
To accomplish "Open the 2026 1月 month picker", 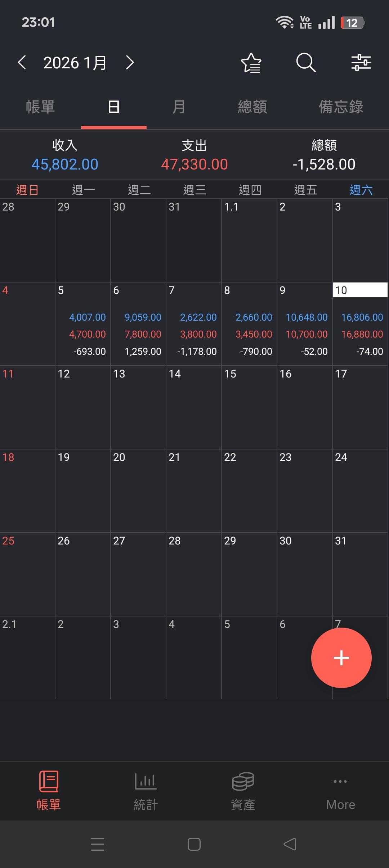I will pos(75,63).
